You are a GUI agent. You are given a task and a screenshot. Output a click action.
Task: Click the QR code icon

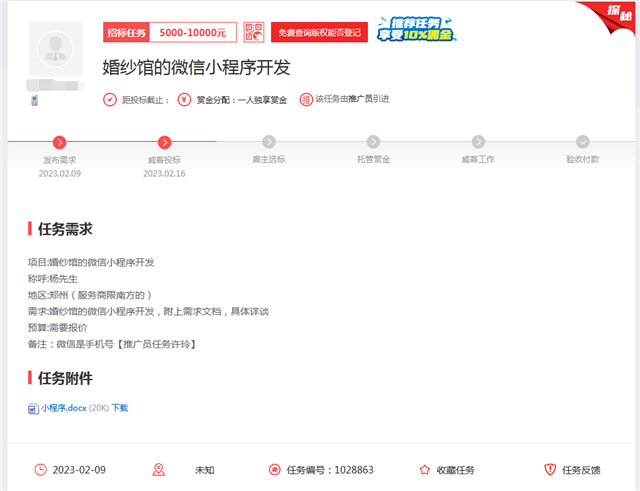pyautogui.click(x=254, y=33)
